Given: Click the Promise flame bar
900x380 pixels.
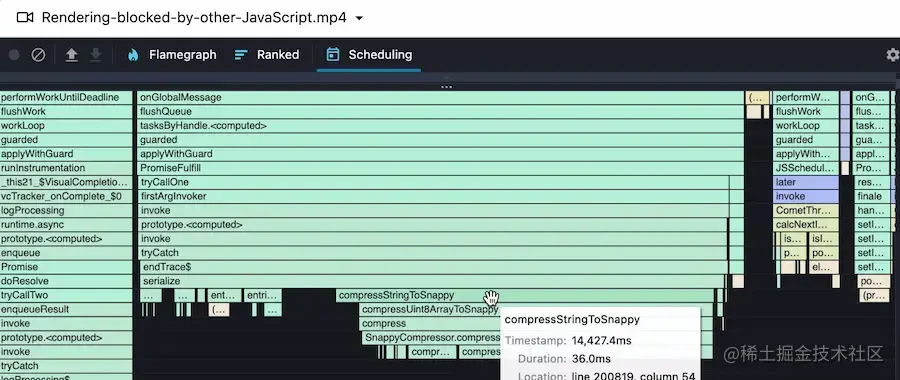Looking at the screenshot, I should (66, 267).
